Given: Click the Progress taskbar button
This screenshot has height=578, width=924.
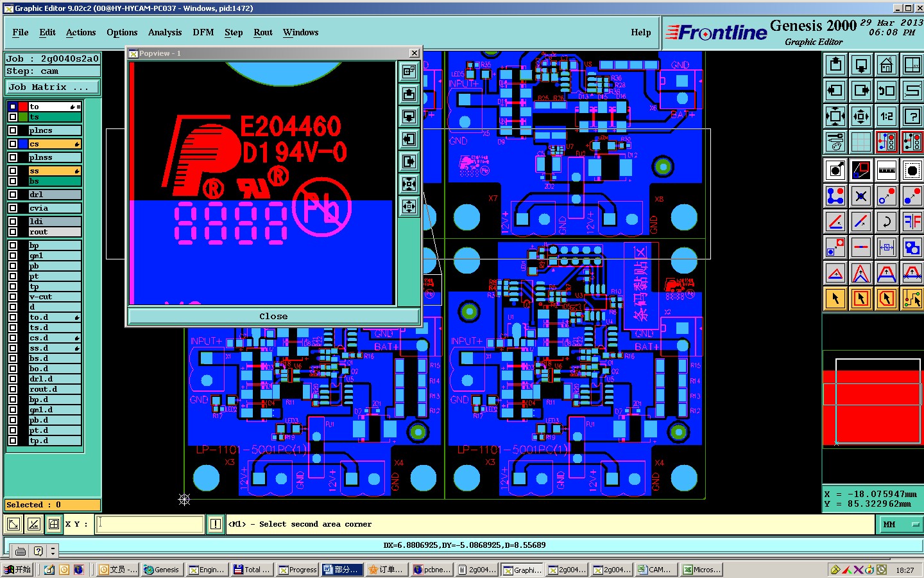Looking at the screenshot, I should 297,570.
